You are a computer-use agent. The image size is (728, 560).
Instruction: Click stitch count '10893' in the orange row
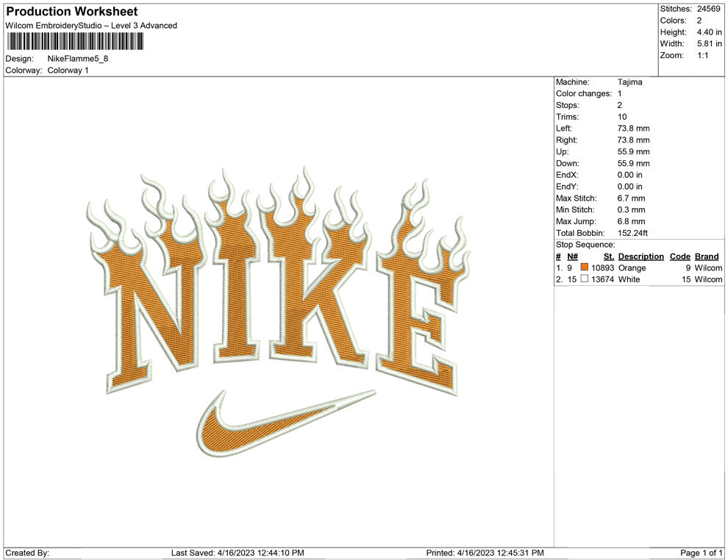pyautogui.click(x=603, y=268)
